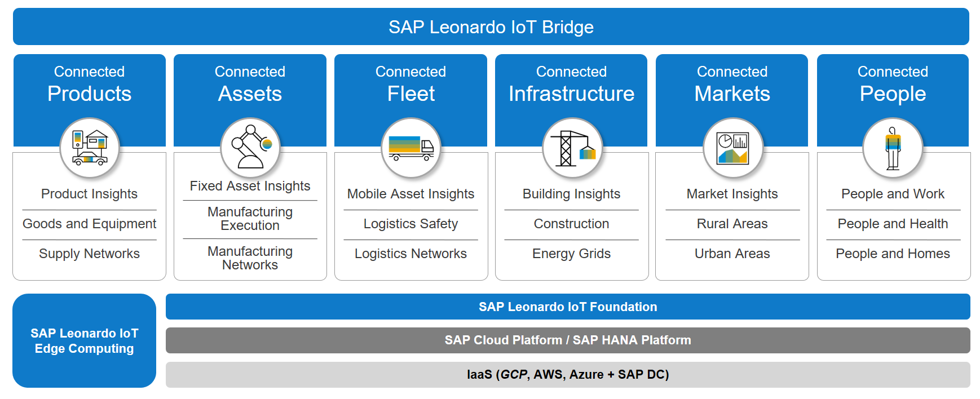The image size is (980, 399).
Task: Open the Logistics Safety entry
Action: pos(410,224)
